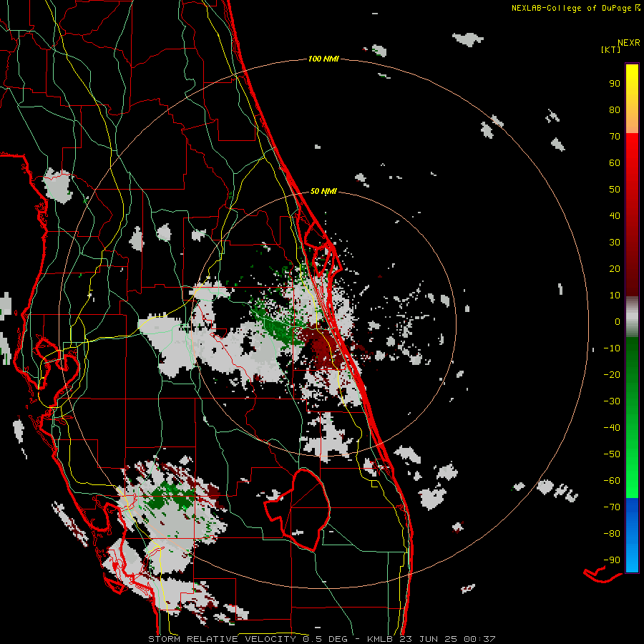This screenshot has height=644, width=644.
Task: Click the 40 value on velocity scale
Action: (x=615, y=216)
